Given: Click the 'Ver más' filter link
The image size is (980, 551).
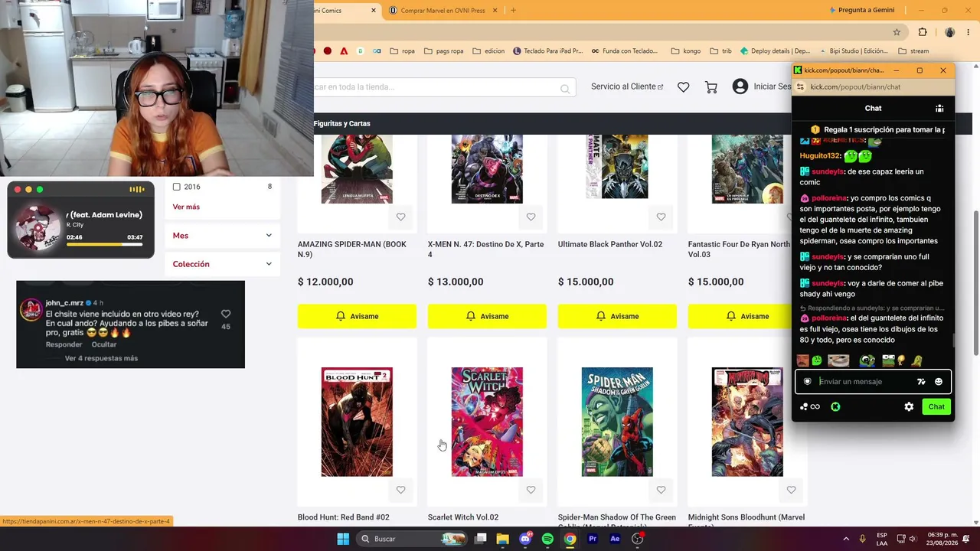Looking at the screenshot, I should coord(186,207).
